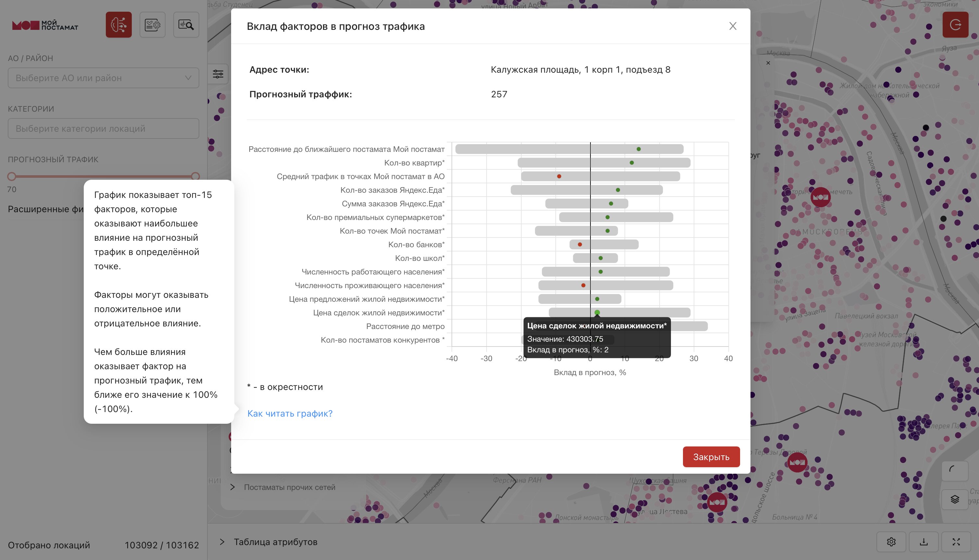Expand the Таблица атрибутов panel
The width and height of the screenshot is (979, 560).
[x=222, y=542]
